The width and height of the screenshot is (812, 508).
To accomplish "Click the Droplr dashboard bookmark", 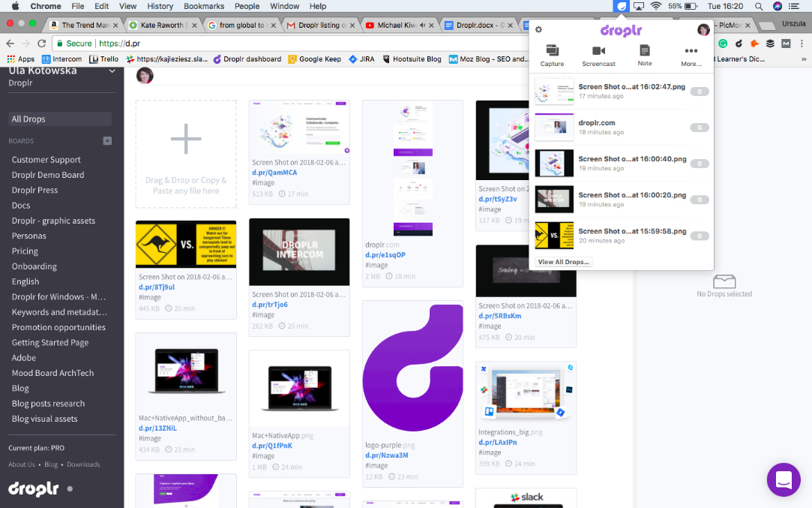I will pos(247,59).
